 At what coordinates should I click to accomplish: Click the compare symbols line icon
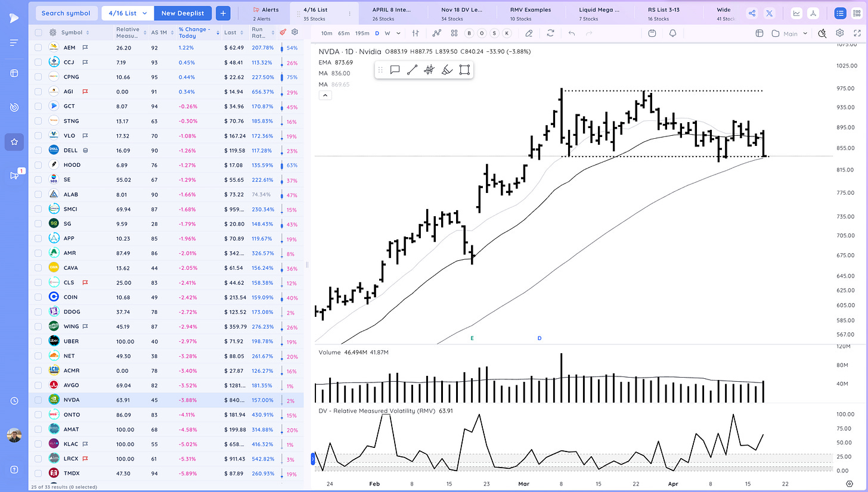(438, 33)
